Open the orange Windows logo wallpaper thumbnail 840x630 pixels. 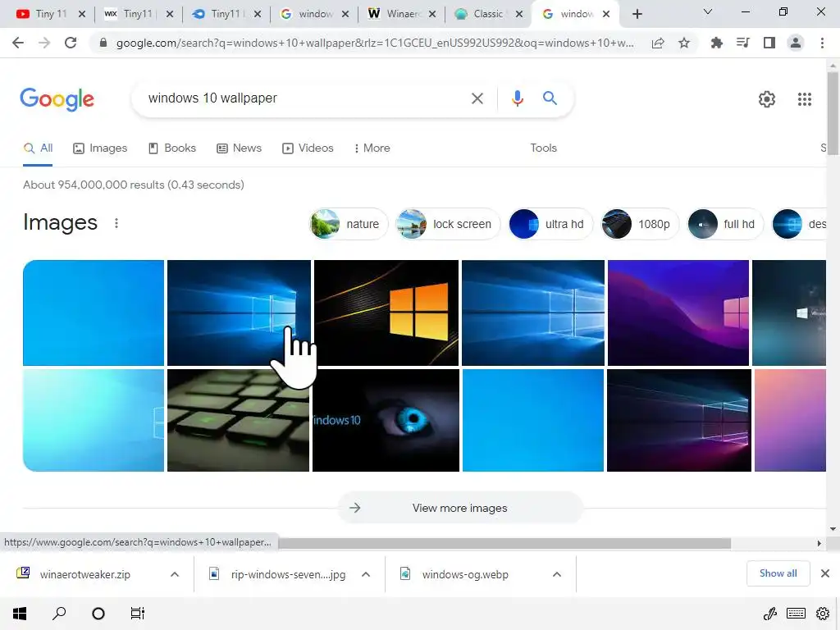click(386, 313)
